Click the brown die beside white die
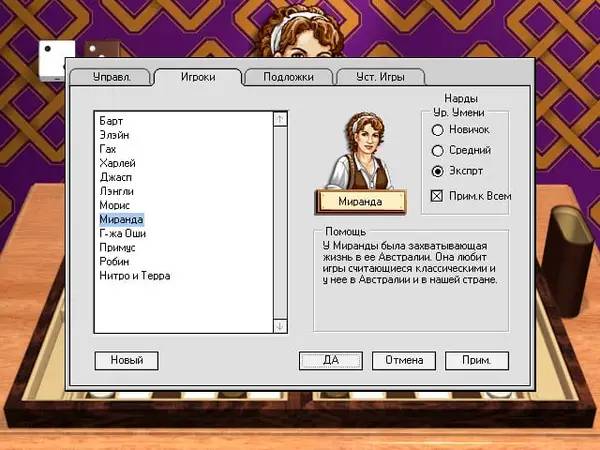600x450 pixels. 96,51
